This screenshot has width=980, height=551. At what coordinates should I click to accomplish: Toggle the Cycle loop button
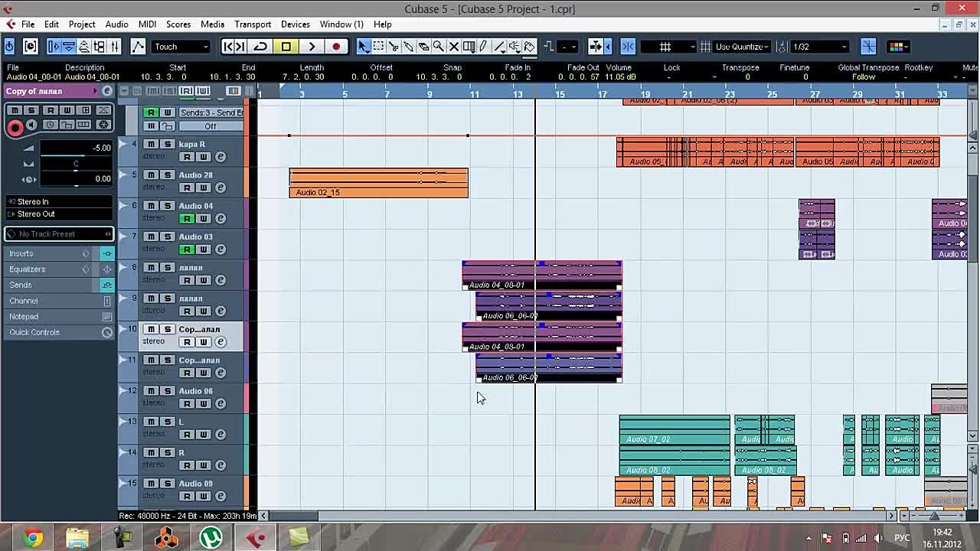tap(260, 47)
